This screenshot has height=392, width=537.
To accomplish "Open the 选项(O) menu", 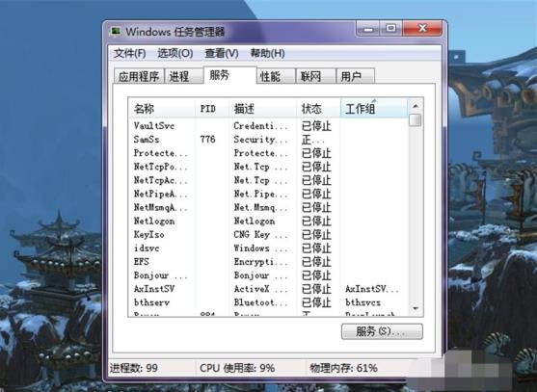I will click(175, 53).
